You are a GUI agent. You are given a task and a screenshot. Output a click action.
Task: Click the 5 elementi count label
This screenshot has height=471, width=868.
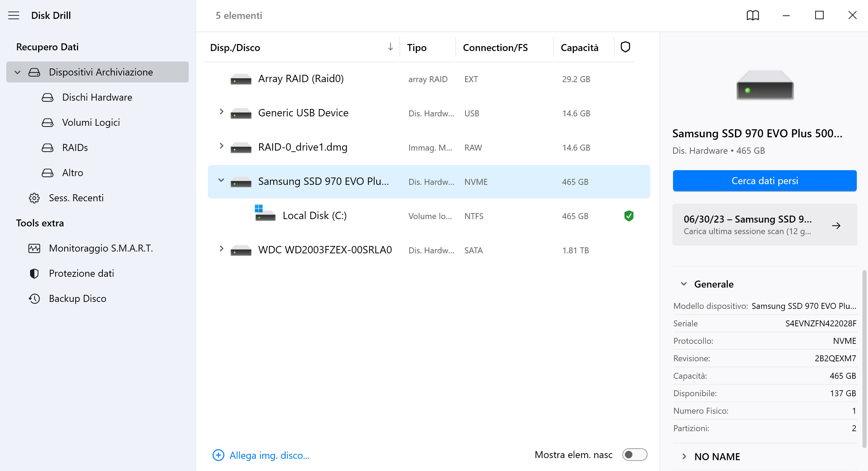[239, 15]
